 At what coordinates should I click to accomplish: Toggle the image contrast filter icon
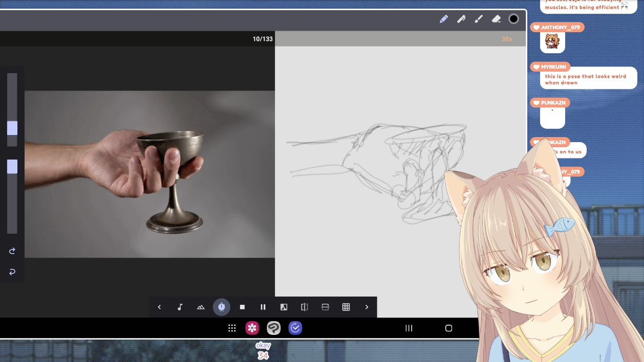[x=284, y=307]
